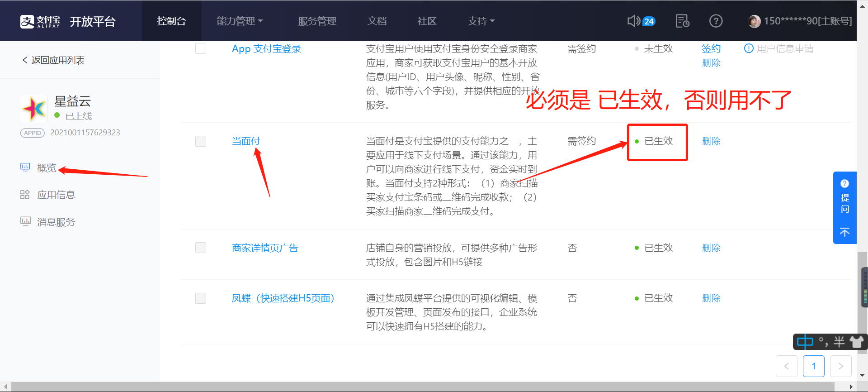Screen dimensions: 868x392
Task: Open the 控制台 tab
Action: pyautogui.click(x=171, y=21)
